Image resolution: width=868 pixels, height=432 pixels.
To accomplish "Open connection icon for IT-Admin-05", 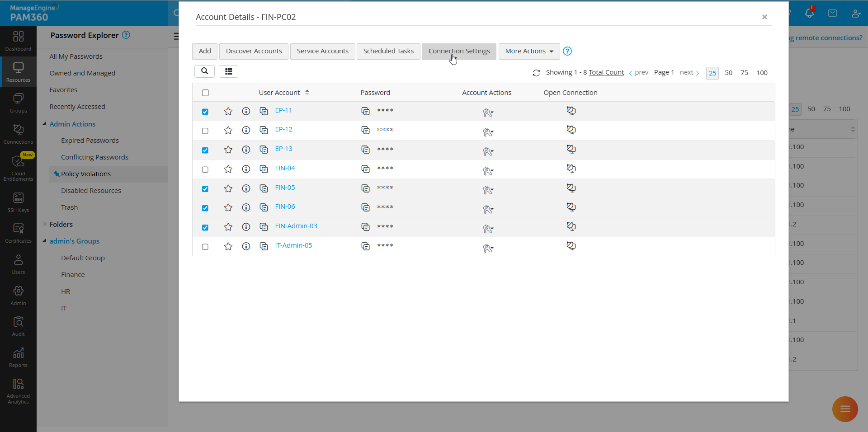I will click(571, 246).
